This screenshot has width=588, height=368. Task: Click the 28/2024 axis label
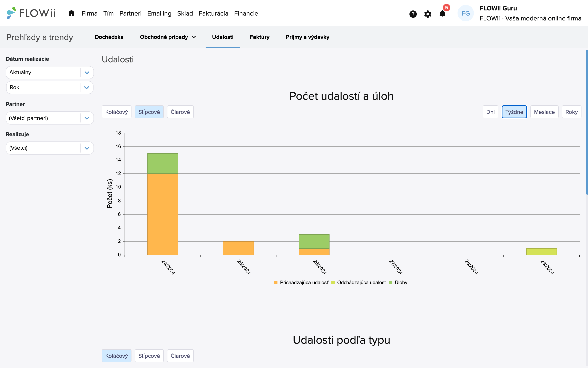click(471, 267)
